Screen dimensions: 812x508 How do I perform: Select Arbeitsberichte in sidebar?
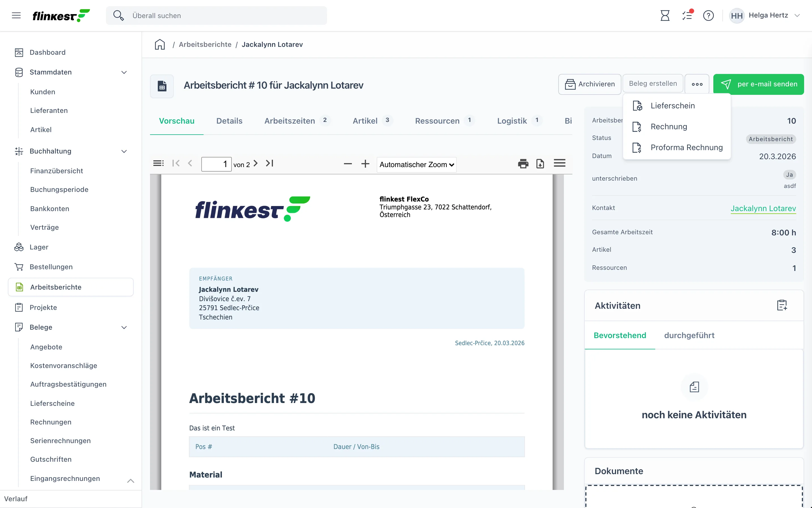coord(71,287)
